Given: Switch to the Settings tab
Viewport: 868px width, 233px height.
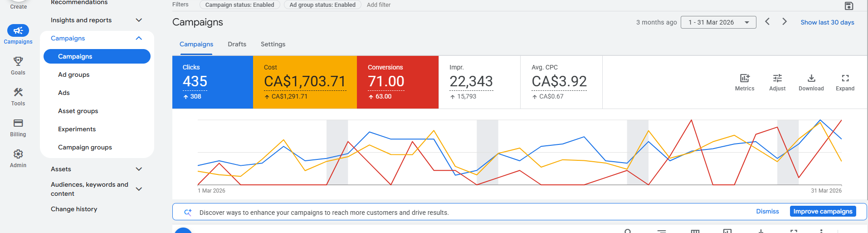Looking at the screenshot, I should (x=273, y=44).
